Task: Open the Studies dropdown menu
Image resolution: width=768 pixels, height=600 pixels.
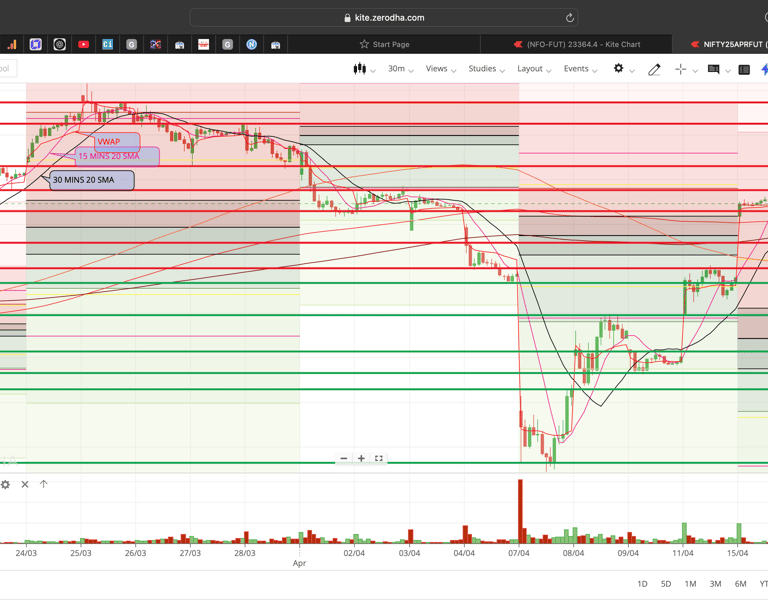Action: [486, 69]
